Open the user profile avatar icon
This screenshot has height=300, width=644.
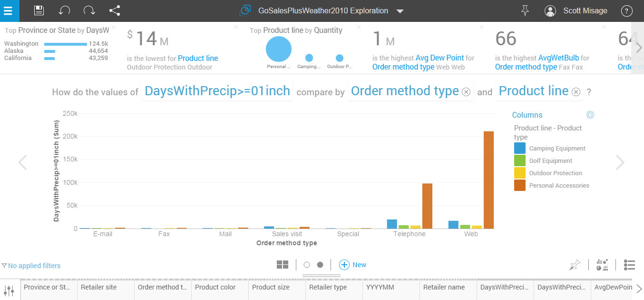point(550,10)
